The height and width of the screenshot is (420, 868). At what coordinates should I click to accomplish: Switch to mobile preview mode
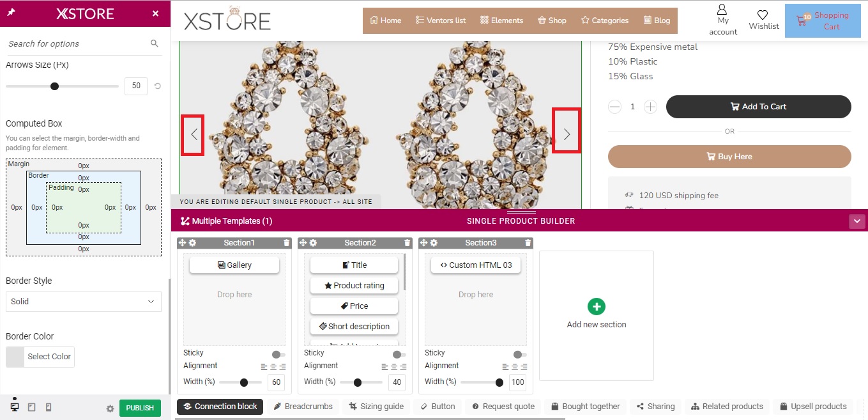click(48, 407)
